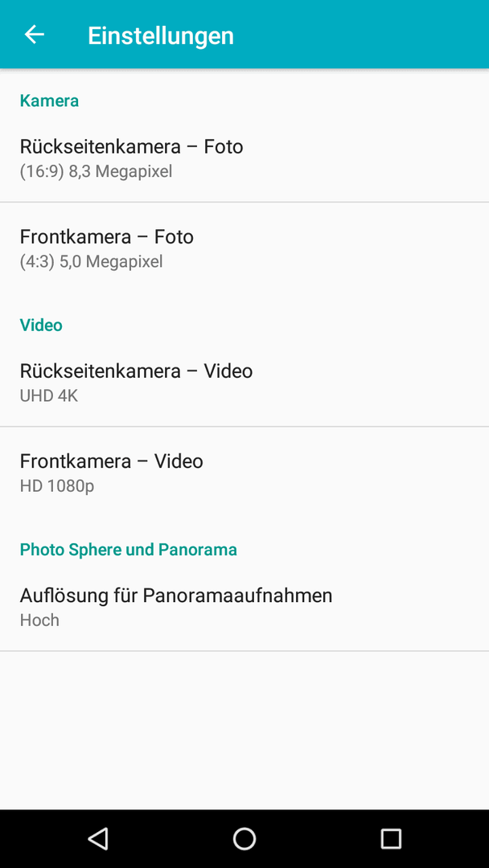
Task: Click the (4:3) 5,0 Megapixel value
Action: pyautogui.click(x=92, y=262)
